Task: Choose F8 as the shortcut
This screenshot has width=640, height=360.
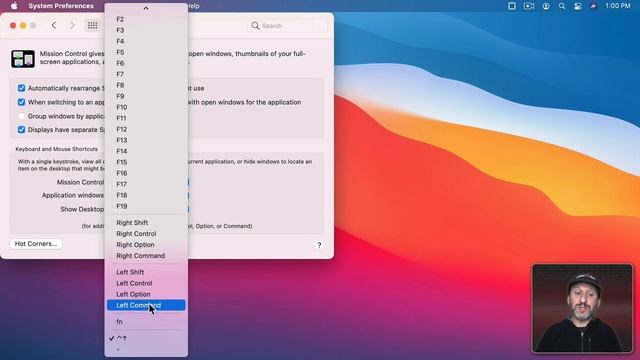Action: (x=146, y=85)
